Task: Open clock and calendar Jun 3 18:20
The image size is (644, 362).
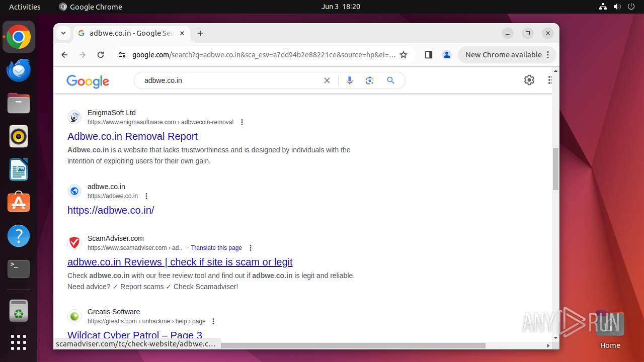Action: (x=341, y=7)
